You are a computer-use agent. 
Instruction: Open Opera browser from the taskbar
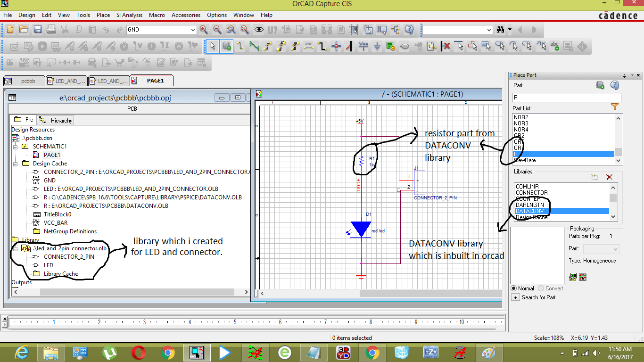139,353
